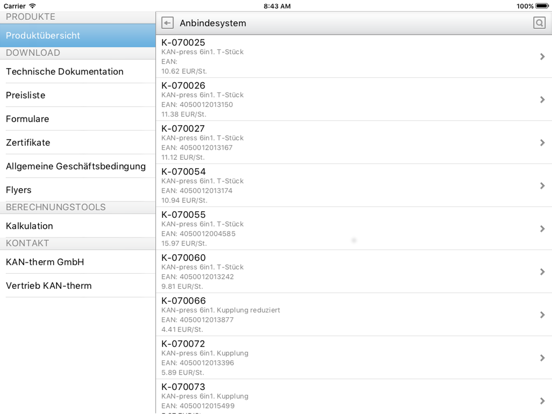Open Zertifikate section

pos(77,143)
